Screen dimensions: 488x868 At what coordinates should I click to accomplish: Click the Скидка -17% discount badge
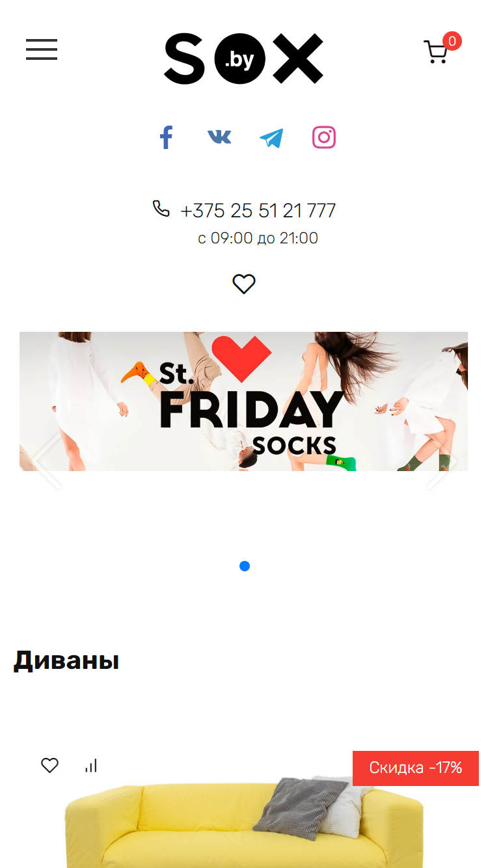coord(416,768)
